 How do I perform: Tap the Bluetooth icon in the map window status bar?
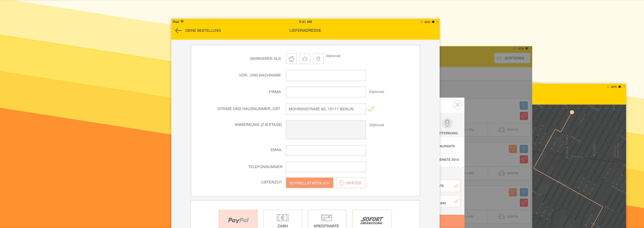coord(608,87)
